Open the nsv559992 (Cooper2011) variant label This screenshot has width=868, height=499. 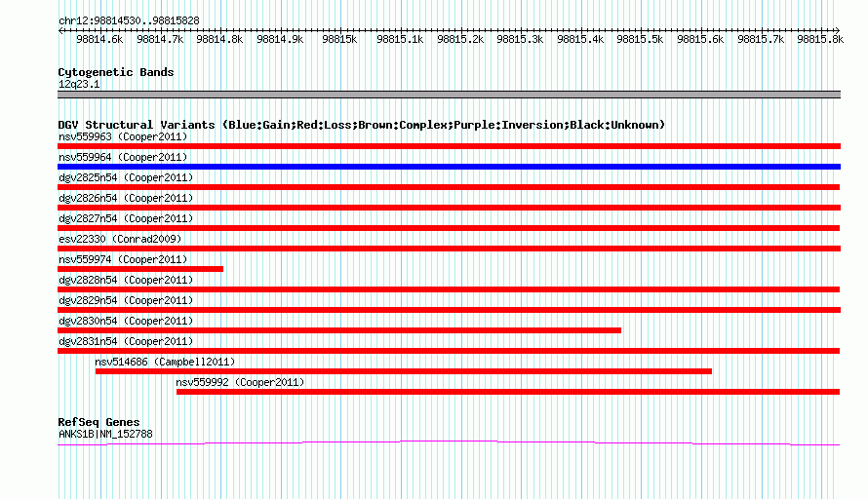pos(240,382)
